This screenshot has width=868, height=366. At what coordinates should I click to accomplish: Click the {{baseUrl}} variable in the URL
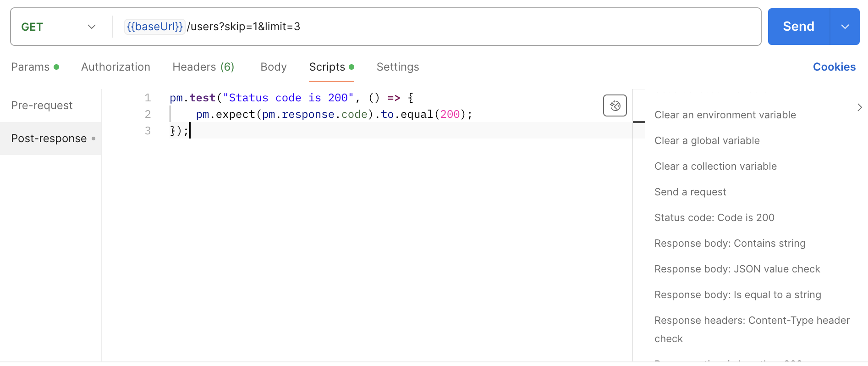pyautogui.click(x=154, y=27)
